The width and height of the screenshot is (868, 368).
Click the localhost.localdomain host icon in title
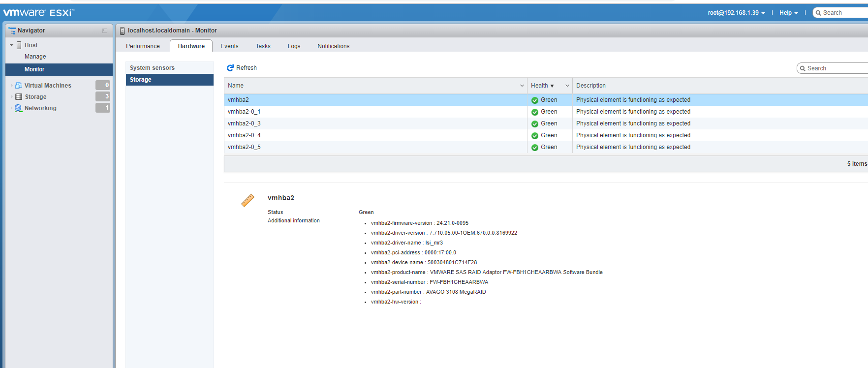click(123, 31)
